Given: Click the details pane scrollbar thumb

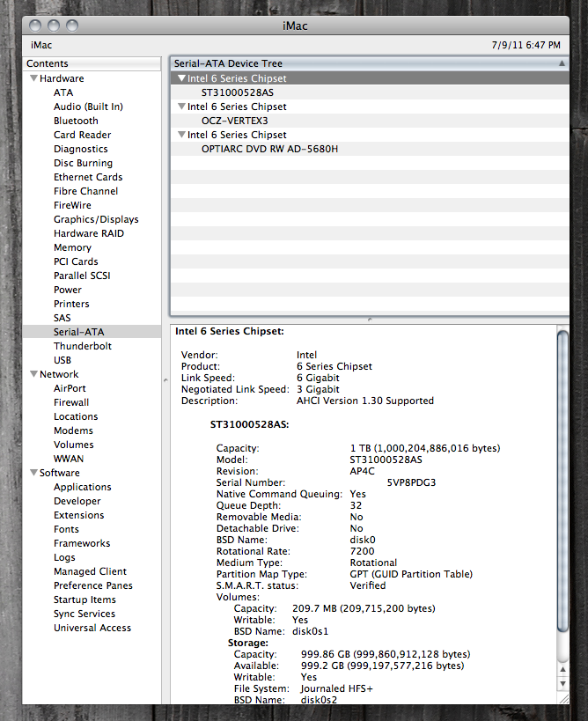Looking at the screenshot, I should click(x=562, y=482).
